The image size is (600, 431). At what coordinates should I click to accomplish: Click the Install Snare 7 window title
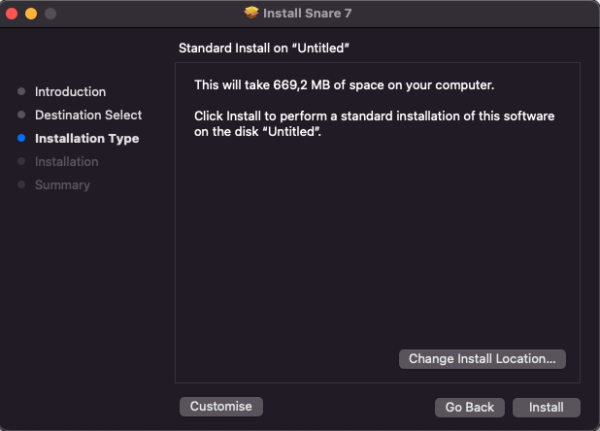[309, 13]
